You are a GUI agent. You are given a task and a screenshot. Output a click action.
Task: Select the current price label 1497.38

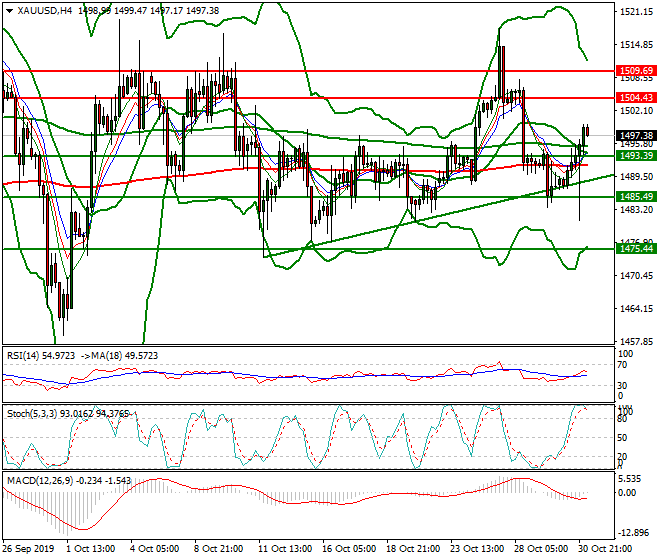pos(636,136)
